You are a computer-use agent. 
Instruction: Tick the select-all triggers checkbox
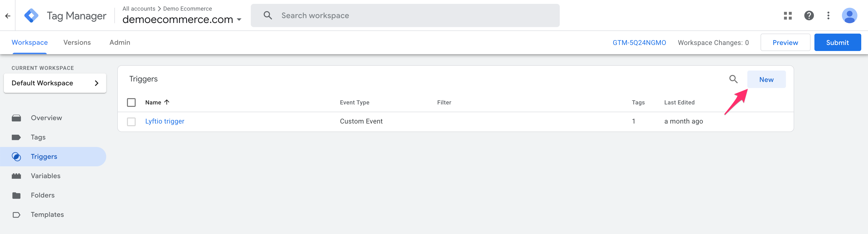[131, 102]
